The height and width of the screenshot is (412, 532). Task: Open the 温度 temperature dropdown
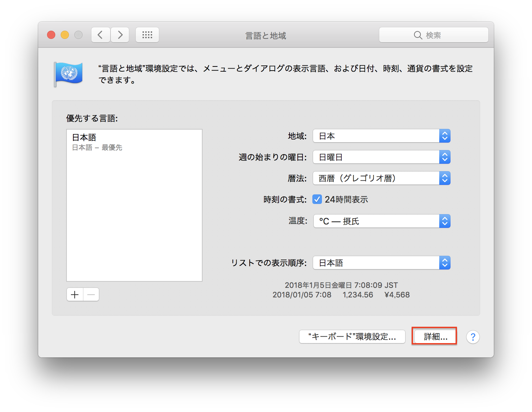pos(381,221)
